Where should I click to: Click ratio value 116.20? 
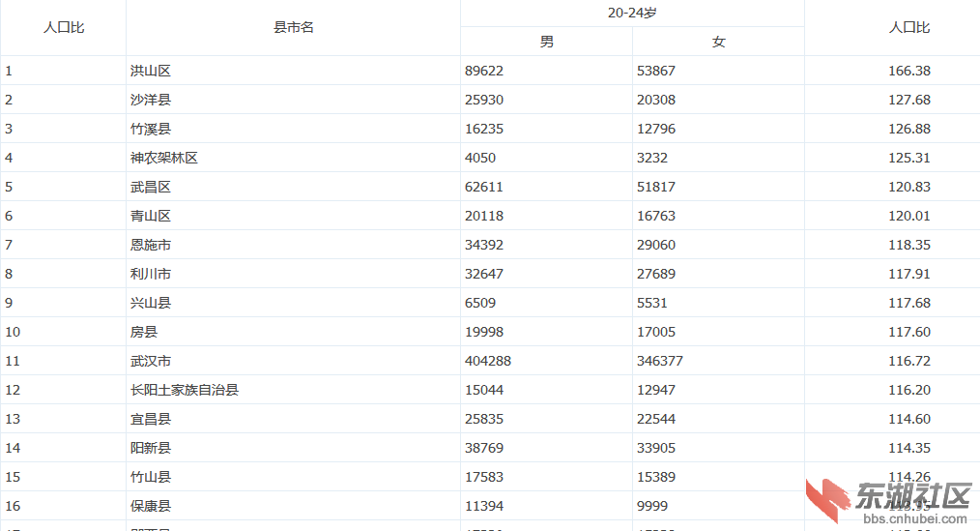[x=909, y=390]
